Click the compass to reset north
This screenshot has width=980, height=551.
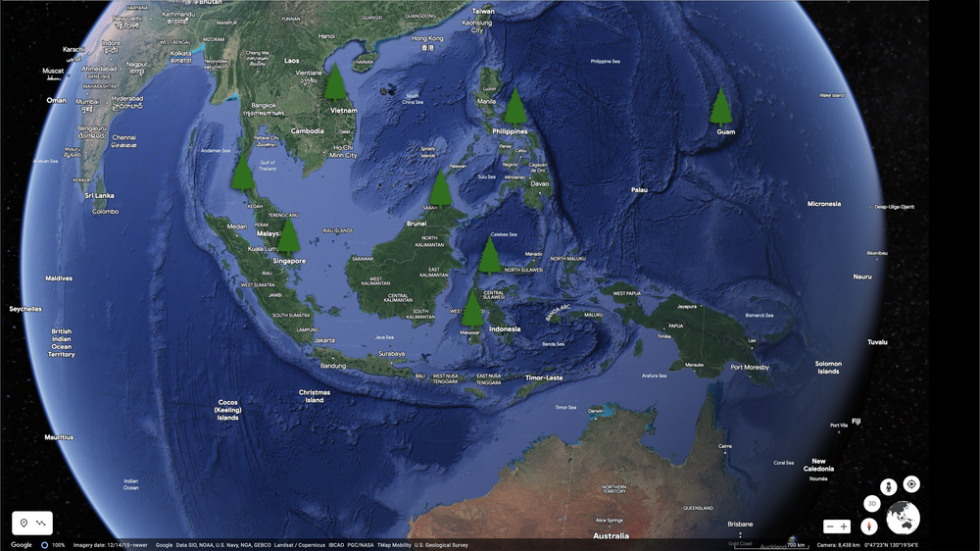pyautogui.click(x=868, y=526)
